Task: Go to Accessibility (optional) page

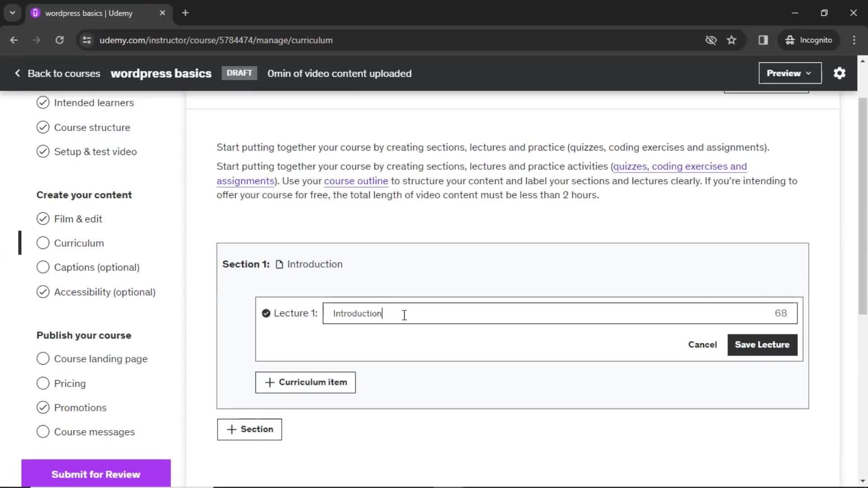Action: [105, 292]
